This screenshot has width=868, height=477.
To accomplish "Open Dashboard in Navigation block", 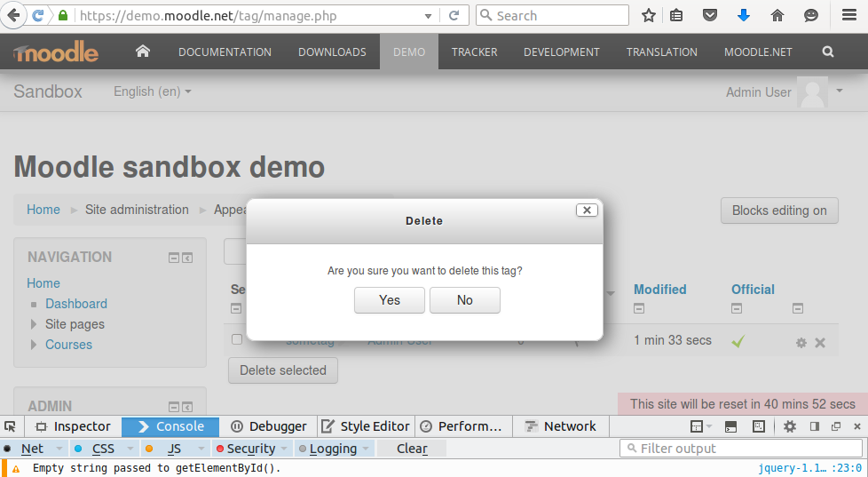I will [76, 304].
